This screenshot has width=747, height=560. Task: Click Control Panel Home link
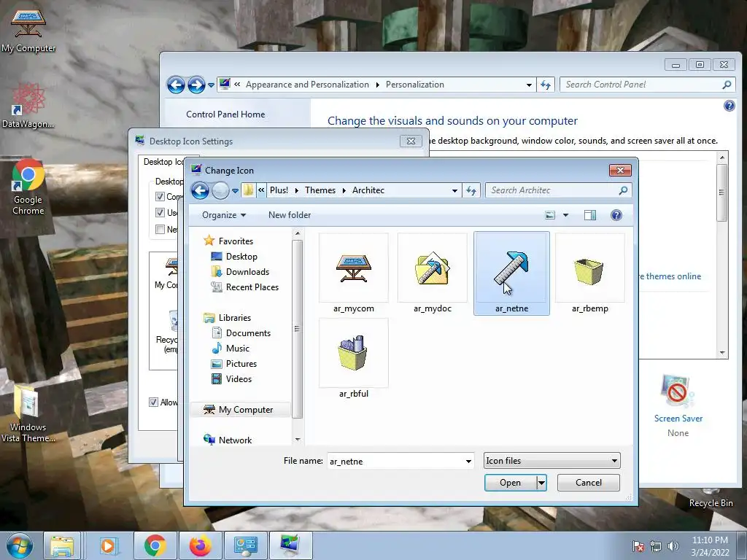[225, 114]
